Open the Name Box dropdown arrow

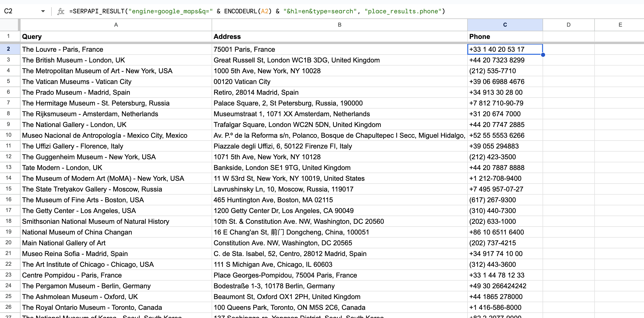point(43,11)
